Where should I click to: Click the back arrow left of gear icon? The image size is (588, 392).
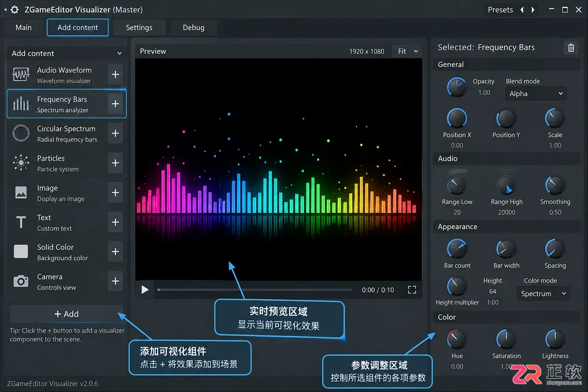click(x=5, y=10)
